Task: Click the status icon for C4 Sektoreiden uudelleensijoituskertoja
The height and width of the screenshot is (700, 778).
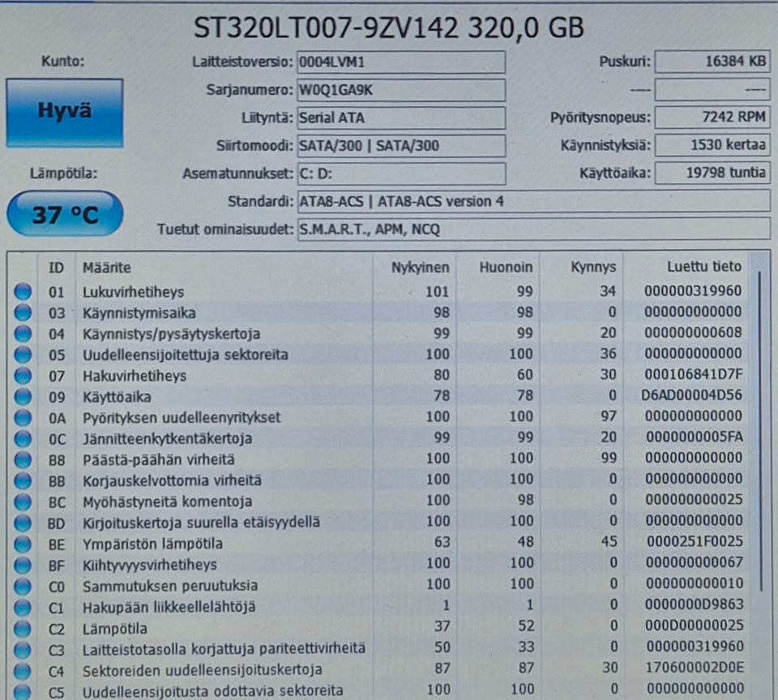Action: tap(23, 670)
